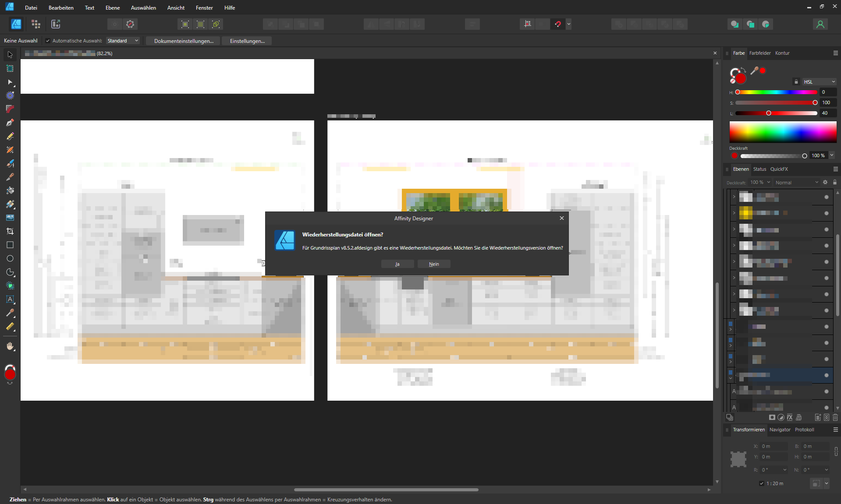
Task: Choose the Artistic Text tool
Action: (x=10, y=300)
